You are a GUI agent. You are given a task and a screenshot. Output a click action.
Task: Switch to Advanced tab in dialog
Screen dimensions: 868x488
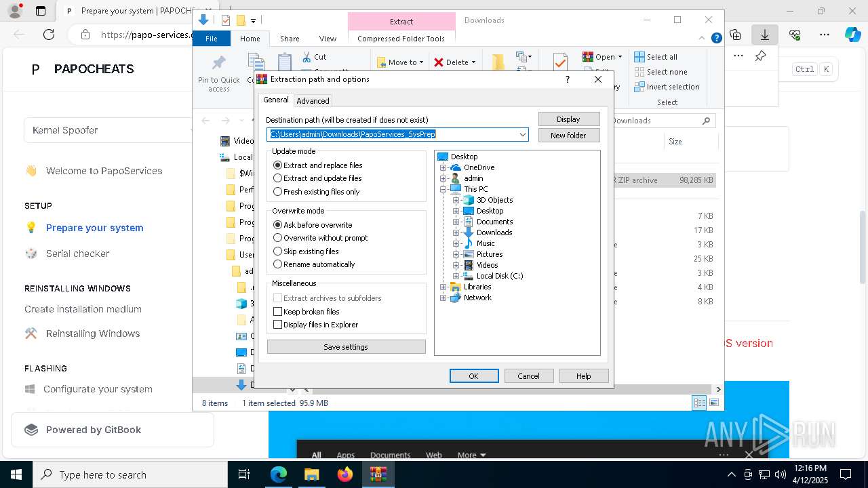tap(313, 101)
